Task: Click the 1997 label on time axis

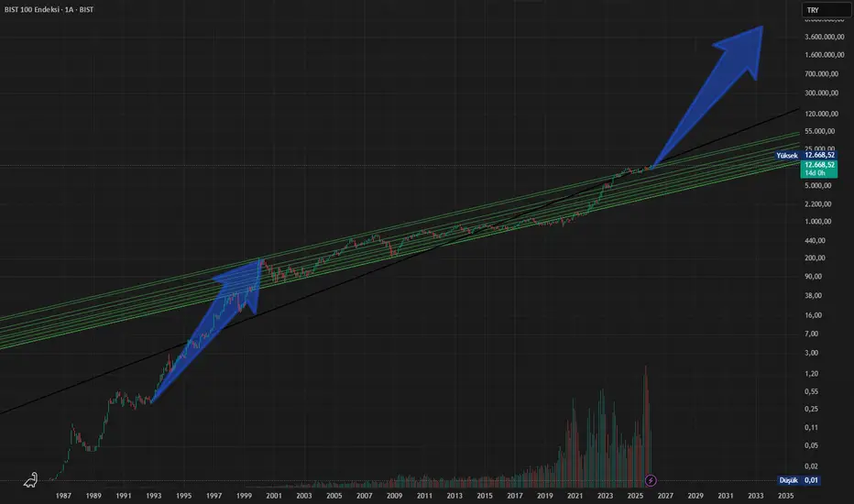Action: (x=214, y=496)
